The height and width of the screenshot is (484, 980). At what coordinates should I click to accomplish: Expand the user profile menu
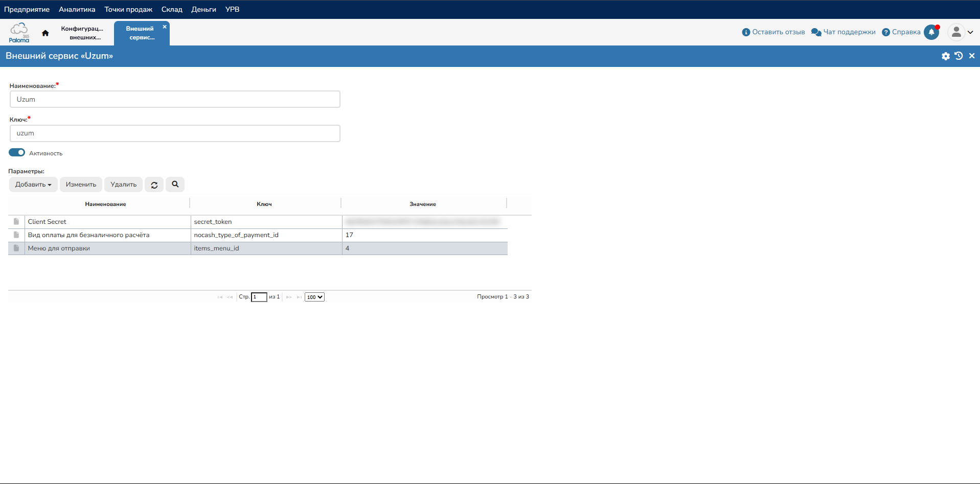click(x=960, y=32)
